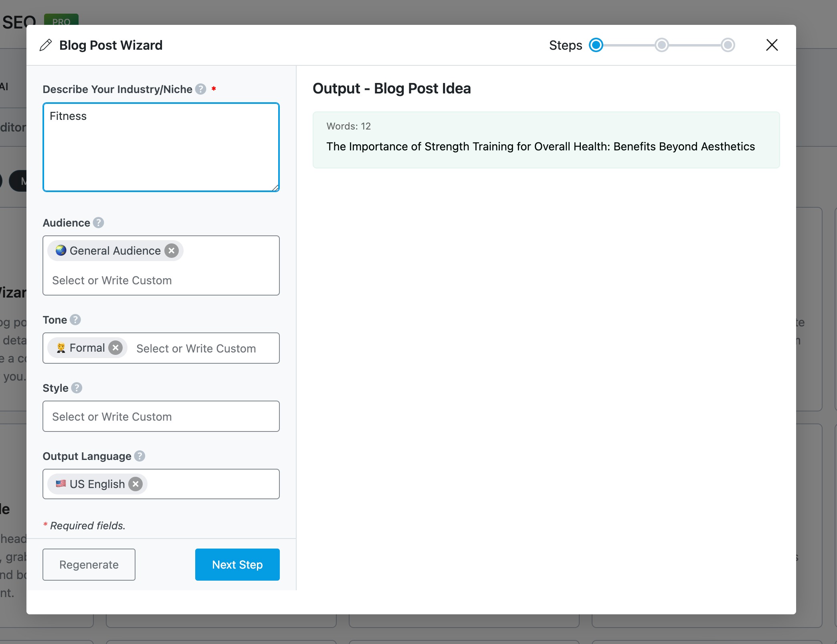Close the Blog Post Wizard dialog
837x644 pixels.
[772, 45]
